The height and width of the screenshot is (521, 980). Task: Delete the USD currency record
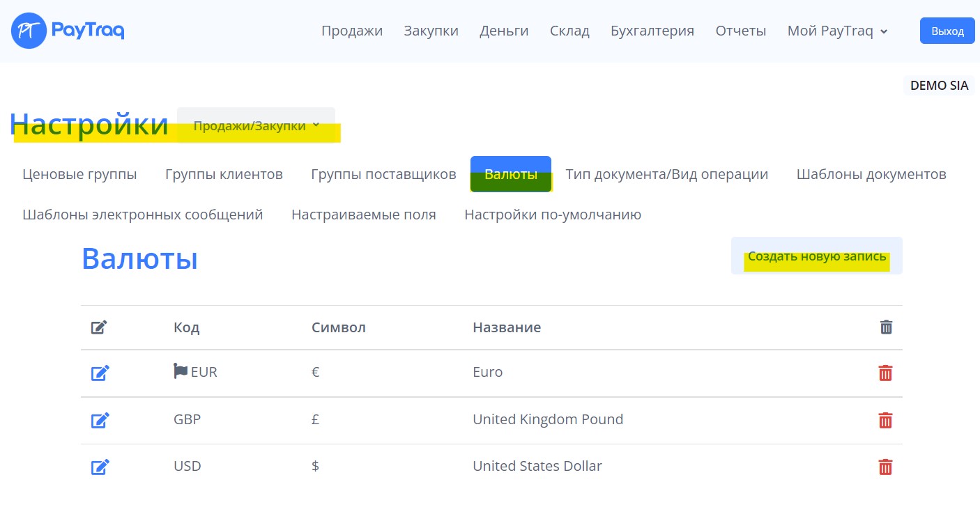pos(885,467)
